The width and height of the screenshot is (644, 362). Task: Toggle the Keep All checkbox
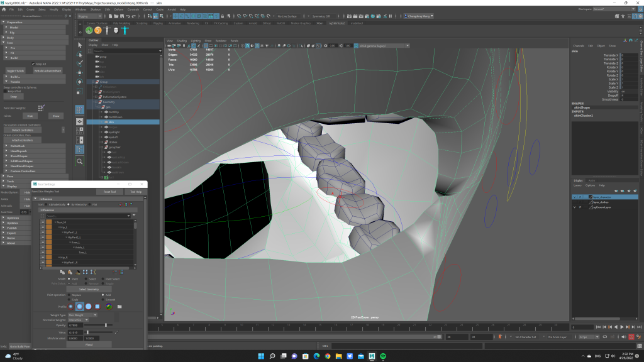33,63
